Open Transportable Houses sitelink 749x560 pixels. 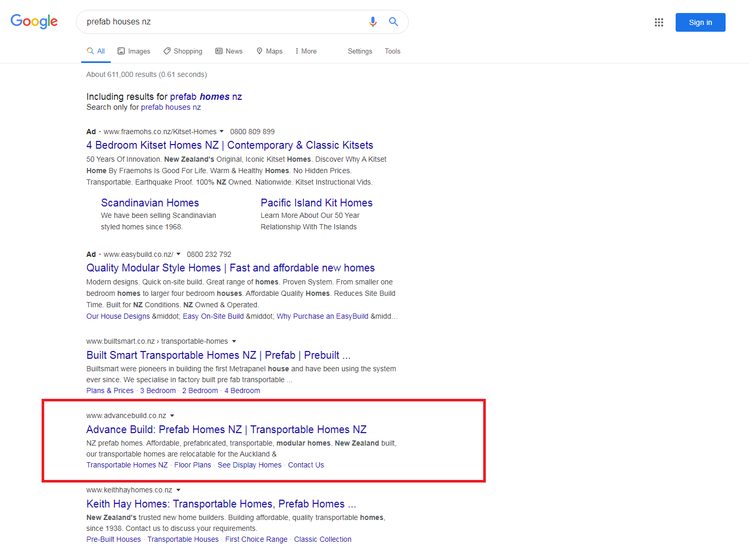(x=183, y=539)
